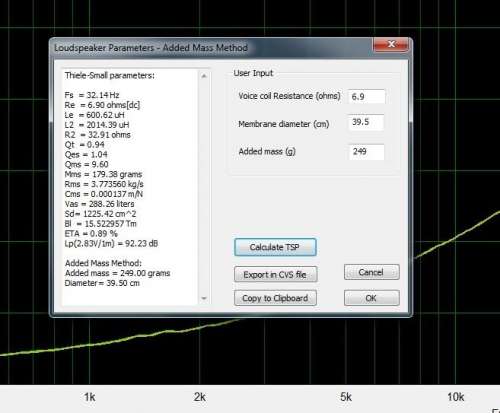Click the User Input group label

click(253, 73)
